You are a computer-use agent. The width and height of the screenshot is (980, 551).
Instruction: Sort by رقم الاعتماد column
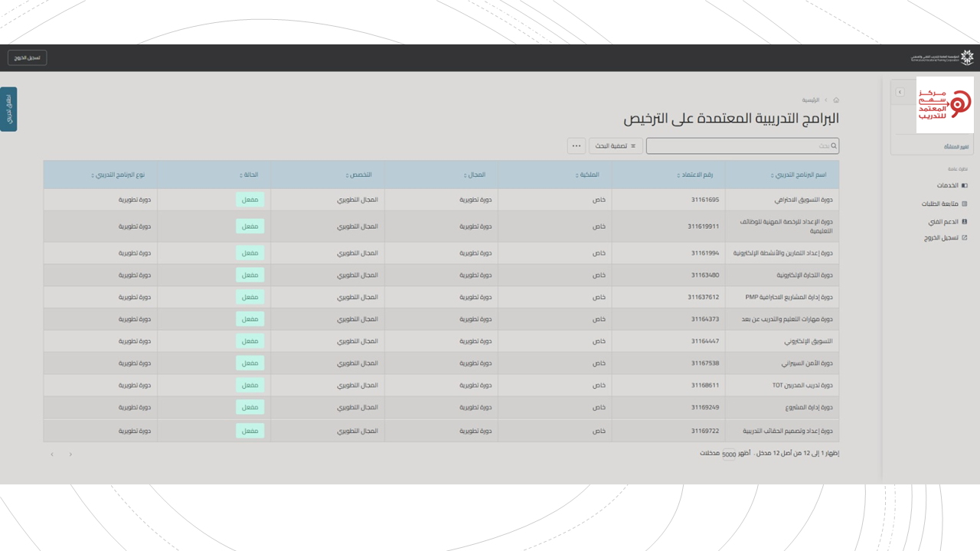pyautogui.click(x=695, y=175)
